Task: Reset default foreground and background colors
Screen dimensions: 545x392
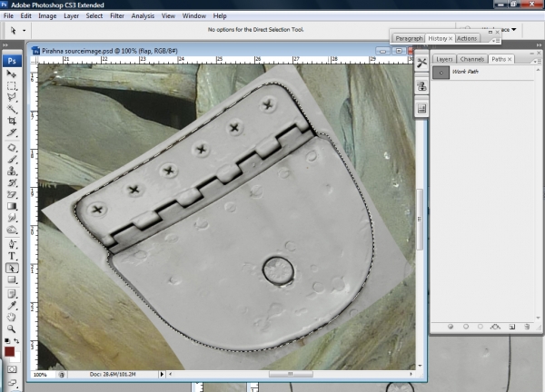Action: (7, 341)
